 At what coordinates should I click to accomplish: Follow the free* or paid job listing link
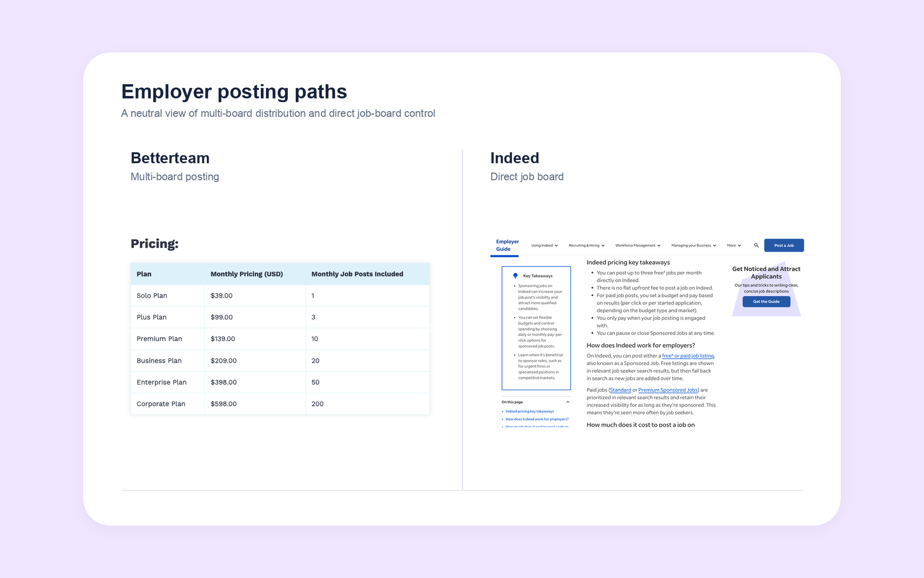click(x=688, y=356)
